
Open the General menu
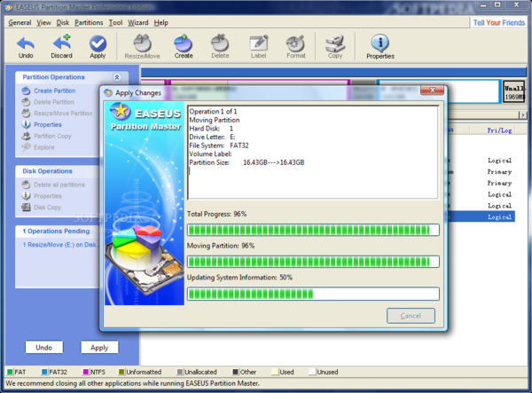20,21
